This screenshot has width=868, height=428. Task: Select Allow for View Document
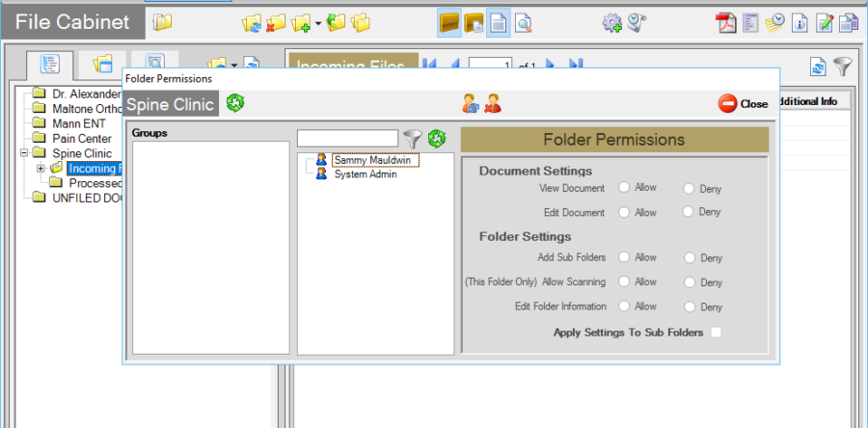tap(625, 188)
